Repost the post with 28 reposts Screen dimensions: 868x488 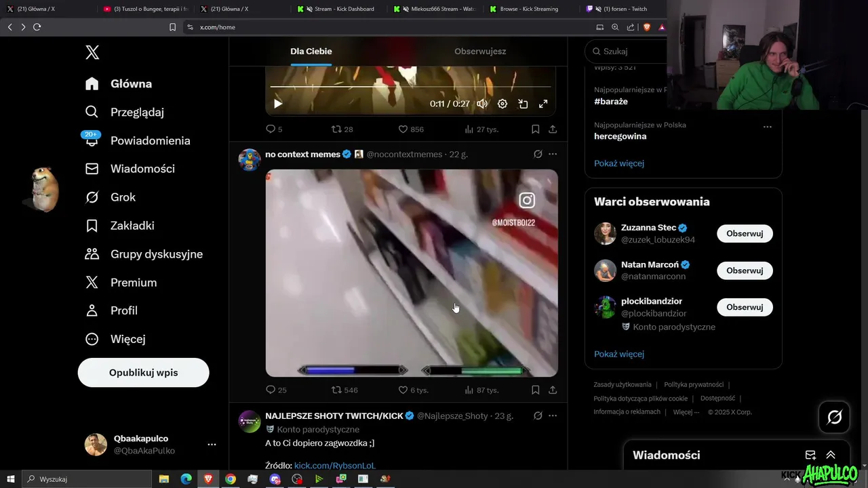[342, 129]
